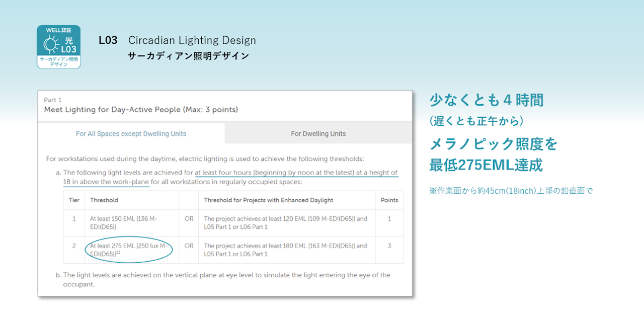
Task: Click the WELL L03 light badge icon
Action: click(59, 47)
